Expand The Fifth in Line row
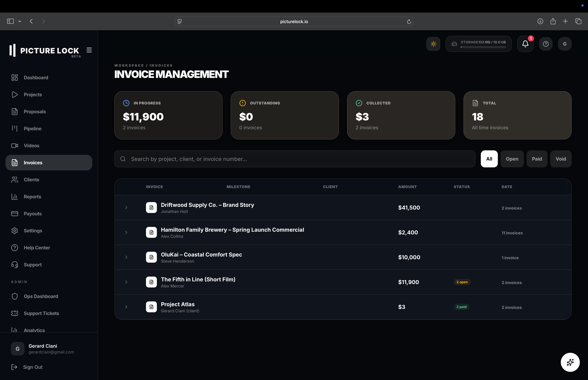This screenshot has width=588, height=380. (126, 282)
